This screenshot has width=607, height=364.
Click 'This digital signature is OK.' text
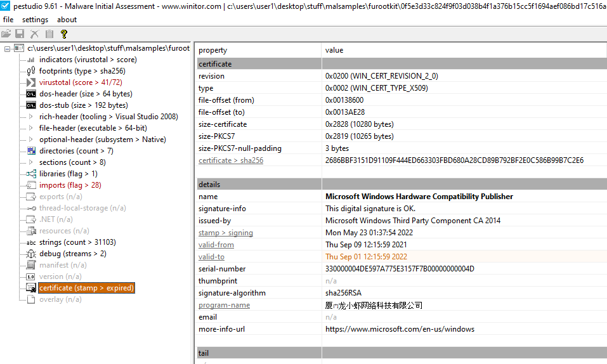click(370, 209)
